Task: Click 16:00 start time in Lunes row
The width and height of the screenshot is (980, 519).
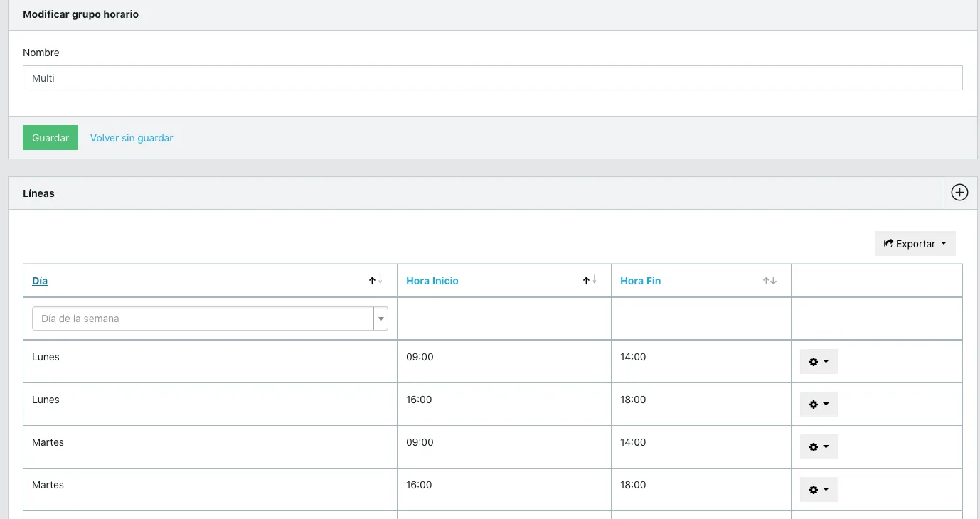Action: (419, 400)
